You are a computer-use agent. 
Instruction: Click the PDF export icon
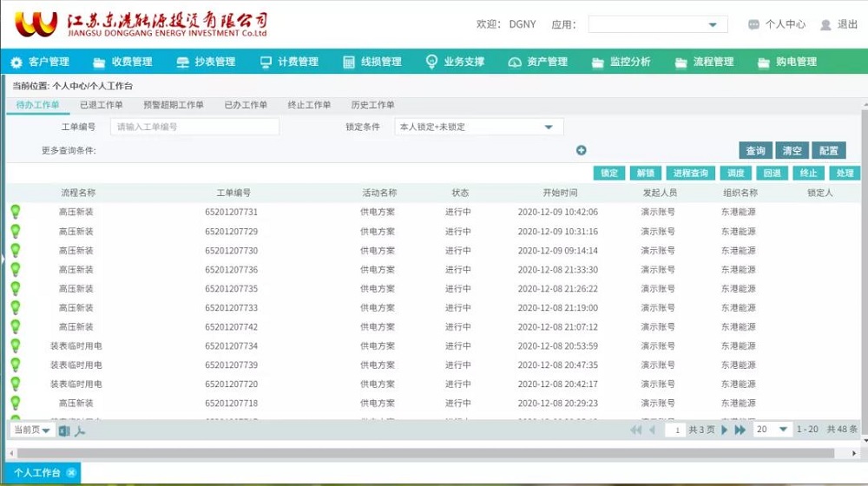[80, 430]
